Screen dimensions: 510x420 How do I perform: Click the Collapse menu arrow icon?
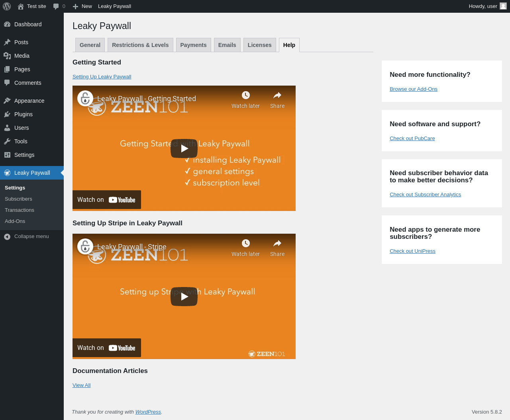7,236
